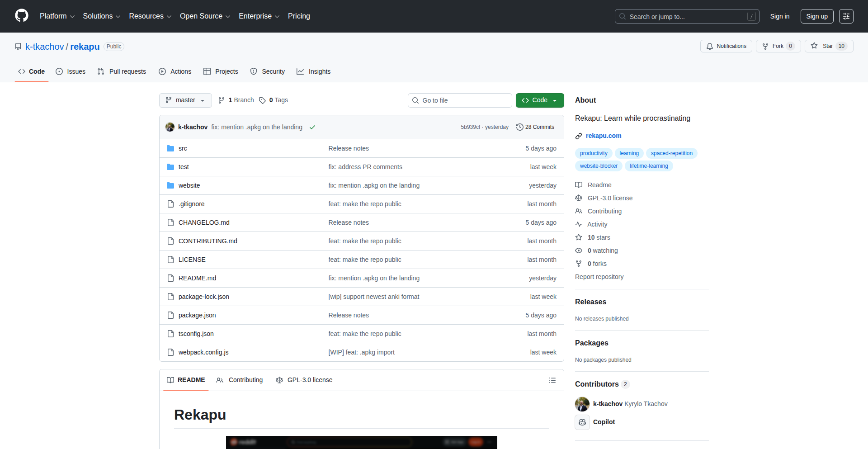Click the repository icon before k-tkachov

point(18,47)
